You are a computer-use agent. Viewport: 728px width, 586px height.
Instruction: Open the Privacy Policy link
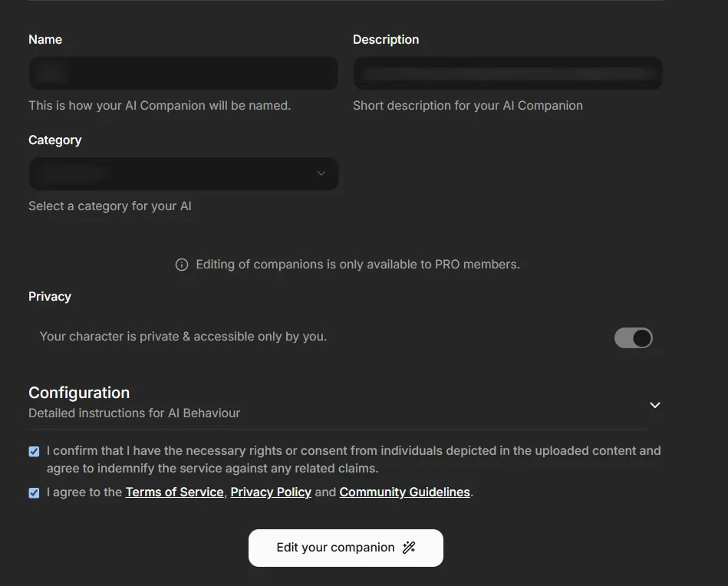click(271, 492)
